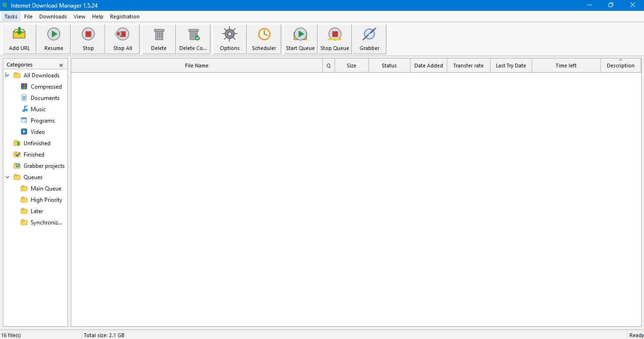Sort by the Last Try Date column header
The image size is (644, 339).
tap(511, 66)
